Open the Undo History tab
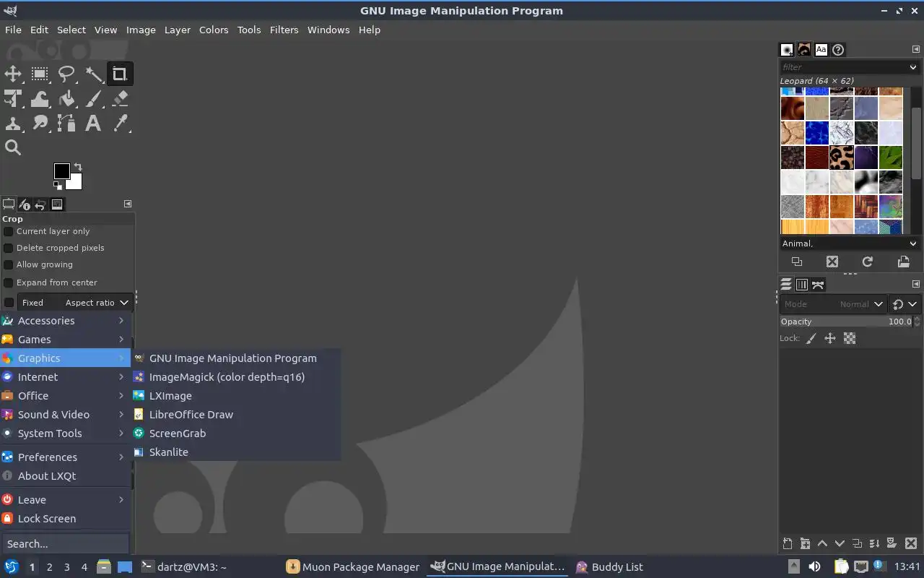924x578 pixels. coord(40,204)
